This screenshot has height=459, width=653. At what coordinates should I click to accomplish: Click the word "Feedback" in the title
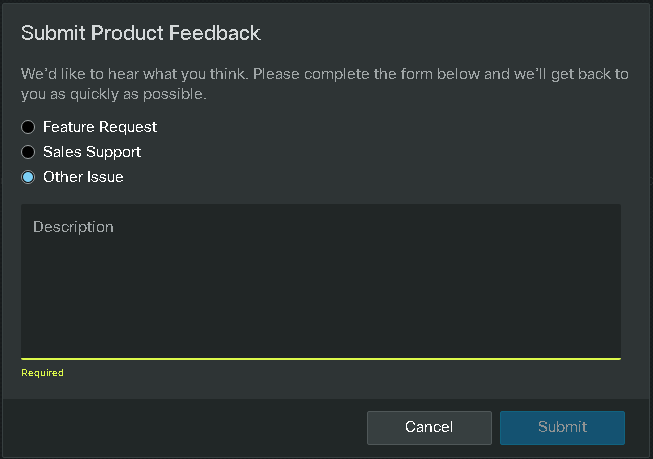216,33
